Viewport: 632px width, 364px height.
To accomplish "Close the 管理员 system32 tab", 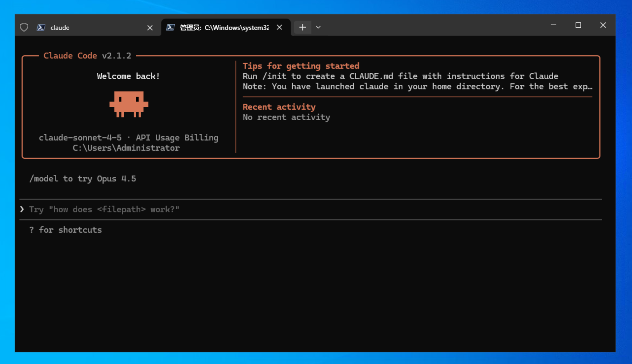I will (279, 27).
